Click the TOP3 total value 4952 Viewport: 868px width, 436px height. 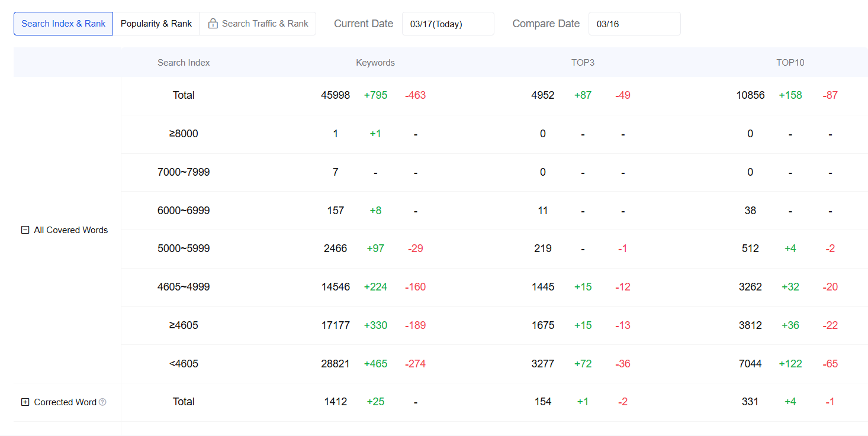tap(542, 95)
